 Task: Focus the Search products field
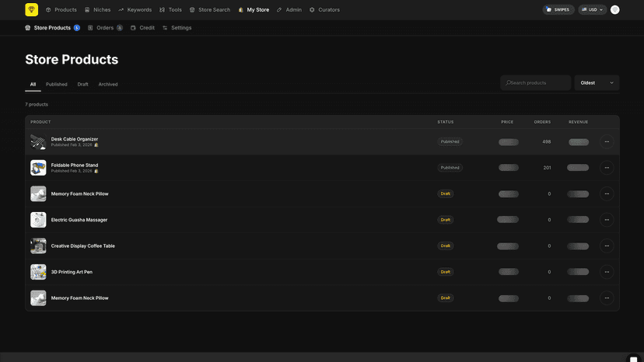(x=536, y=83)
